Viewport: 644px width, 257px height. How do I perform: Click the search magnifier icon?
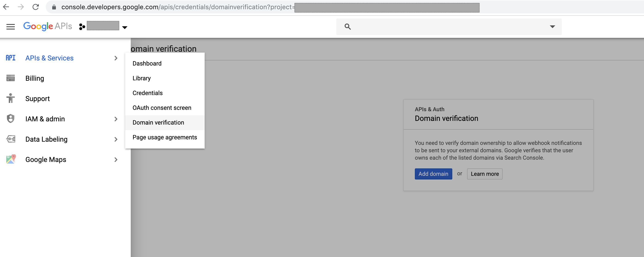click(x=347, y=26)
